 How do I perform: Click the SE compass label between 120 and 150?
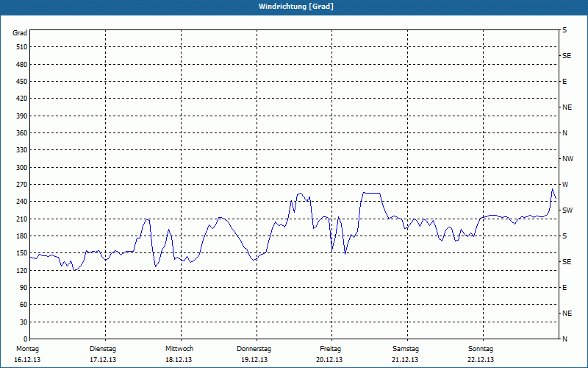point(567,262)
